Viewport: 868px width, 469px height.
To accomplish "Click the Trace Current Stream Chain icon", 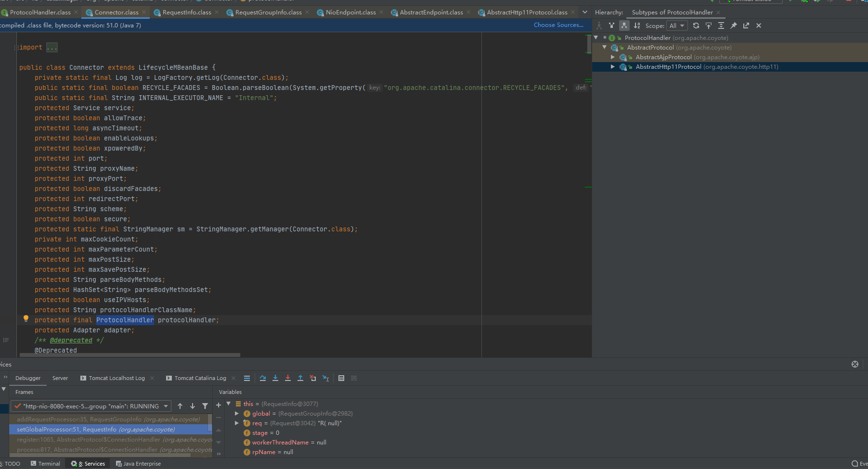I will pyautogui.click(x=354, y=378).
